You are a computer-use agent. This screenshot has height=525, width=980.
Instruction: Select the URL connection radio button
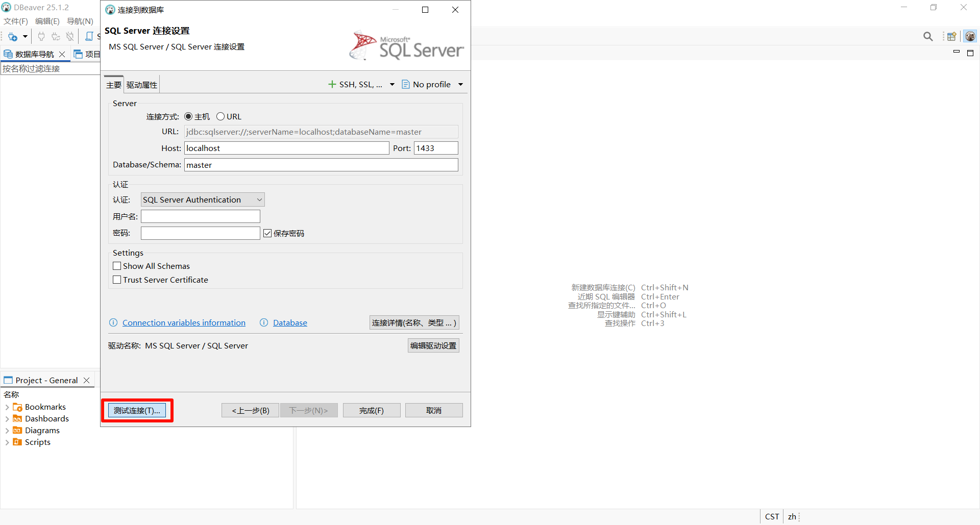(x=220, y=116)
